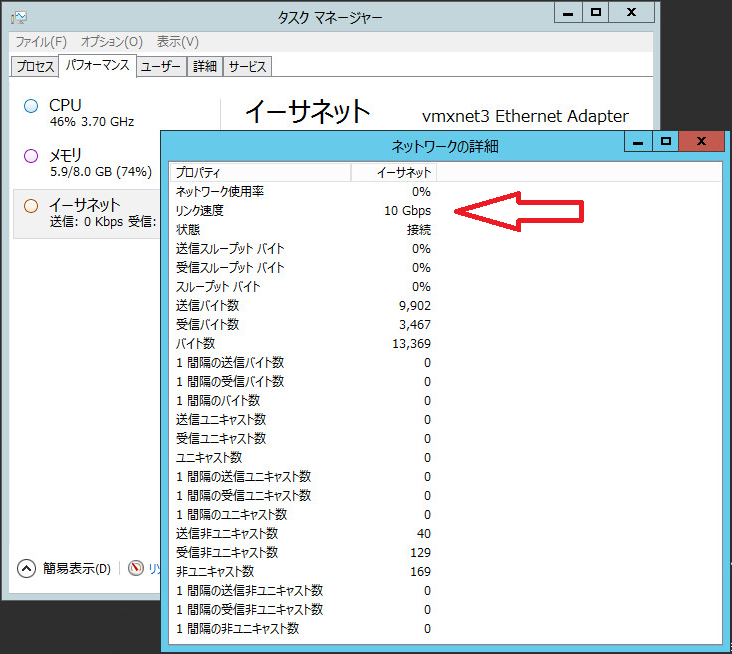The height and width of the screenshot is (654, 732).
Task: Click the vmxnet3 Ethernet Adapter label
Action: [x=525, y=116]
